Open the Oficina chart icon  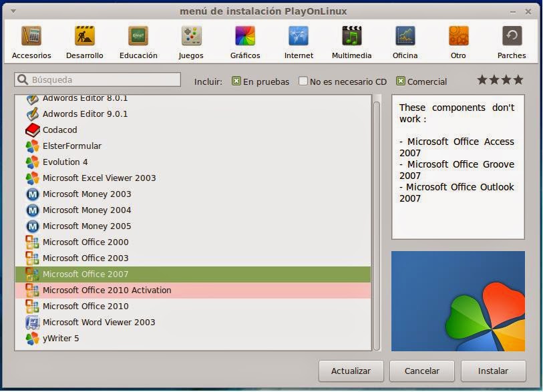point(405,35)
